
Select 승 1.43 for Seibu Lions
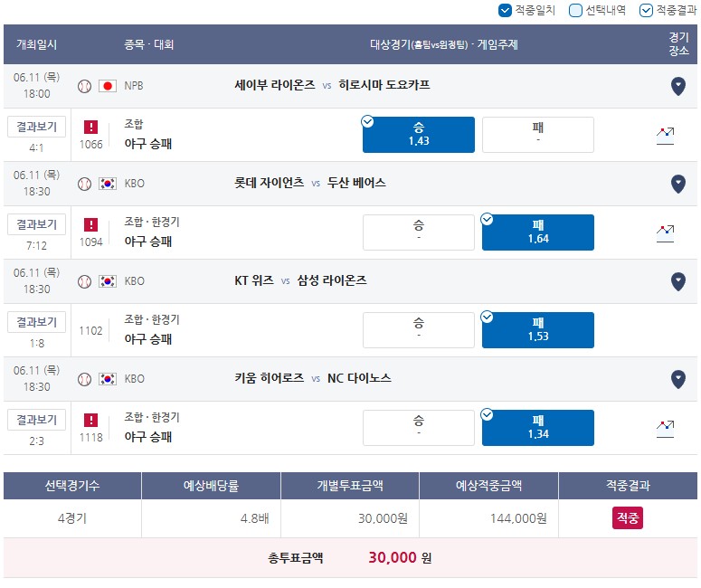point(419,135)
